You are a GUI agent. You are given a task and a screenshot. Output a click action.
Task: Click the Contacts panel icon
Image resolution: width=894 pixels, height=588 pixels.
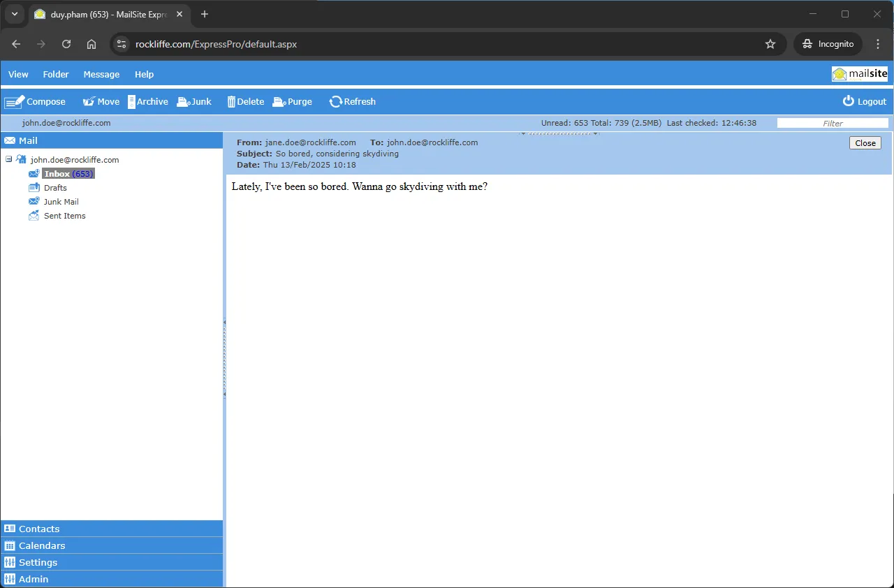point(8,529)
